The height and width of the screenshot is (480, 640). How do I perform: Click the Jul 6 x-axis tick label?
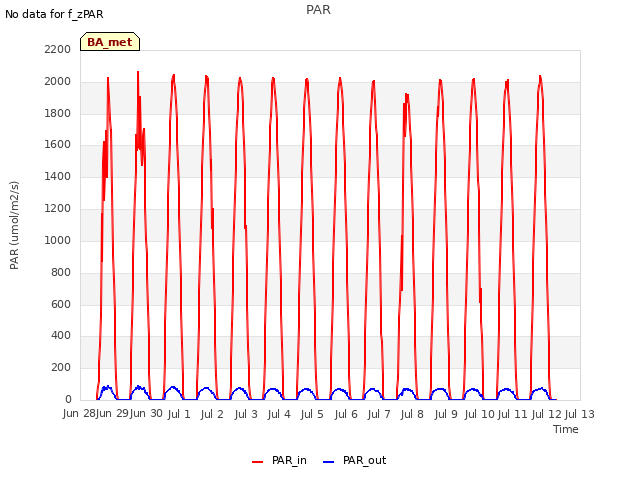click(x=346, y=414)
